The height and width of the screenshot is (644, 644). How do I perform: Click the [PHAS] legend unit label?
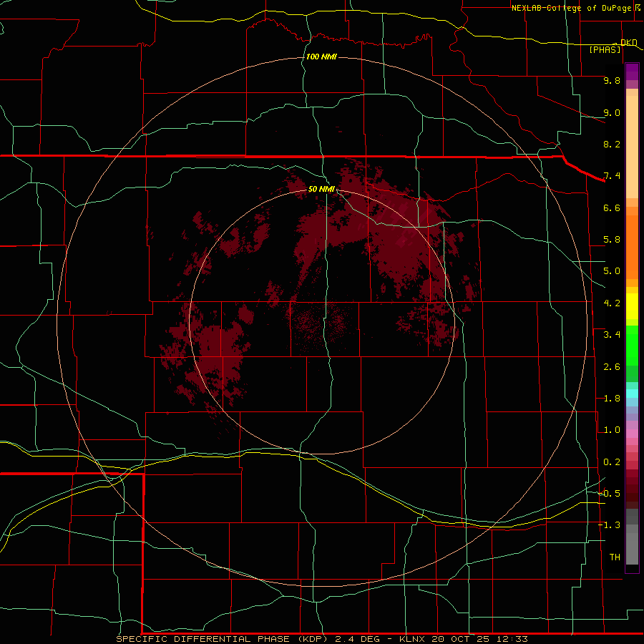[x=605, y=49]
